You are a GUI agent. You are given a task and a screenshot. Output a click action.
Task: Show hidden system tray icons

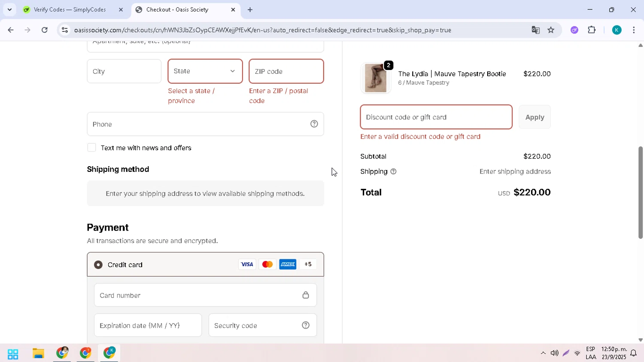(x=543, y=353)
